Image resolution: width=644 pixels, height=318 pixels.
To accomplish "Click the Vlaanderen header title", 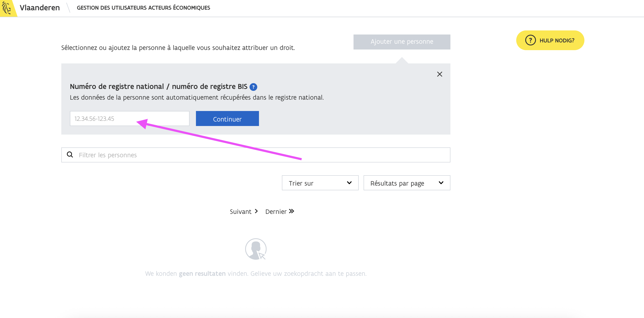I will click(39, 8).
